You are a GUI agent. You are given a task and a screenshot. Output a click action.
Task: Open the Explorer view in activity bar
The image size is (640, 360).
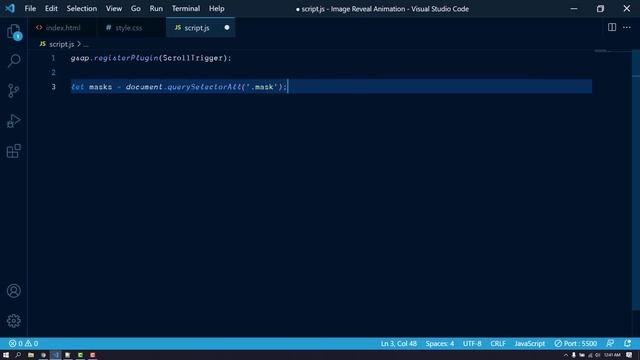pos(13,31)
